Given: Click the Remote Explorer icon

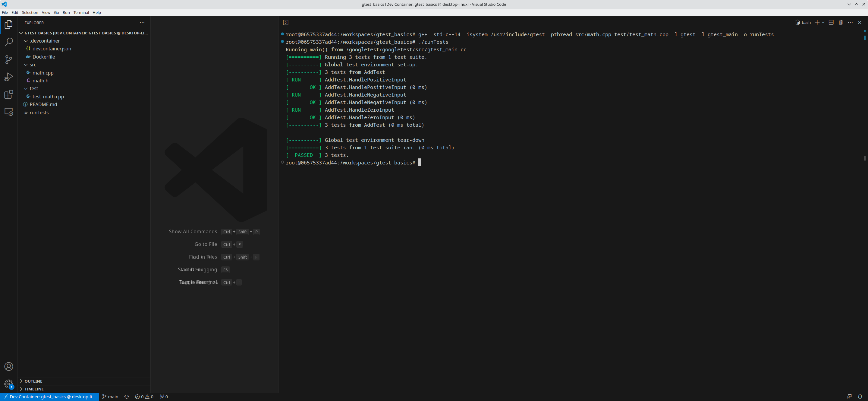Looking at the screenshot, I should [x=8, y=112].
